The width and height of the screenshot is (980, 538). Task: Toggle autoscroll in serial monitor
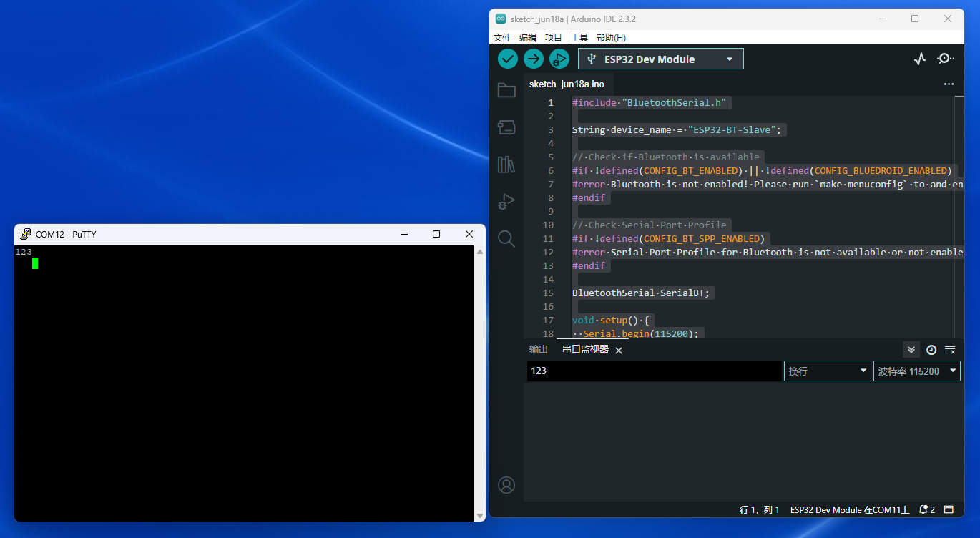click(x=911, y=350)
